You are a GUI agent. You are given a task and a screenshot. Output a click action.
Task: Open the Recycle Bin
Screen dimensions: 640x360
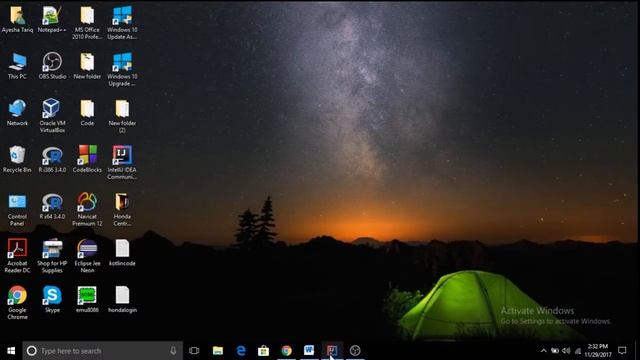[17, 160]
